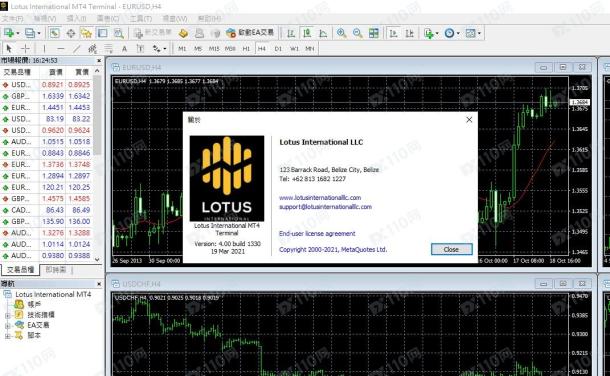Select the CAD row with bid 86.43
Screen dimensions: 610x376
(46, 210)
